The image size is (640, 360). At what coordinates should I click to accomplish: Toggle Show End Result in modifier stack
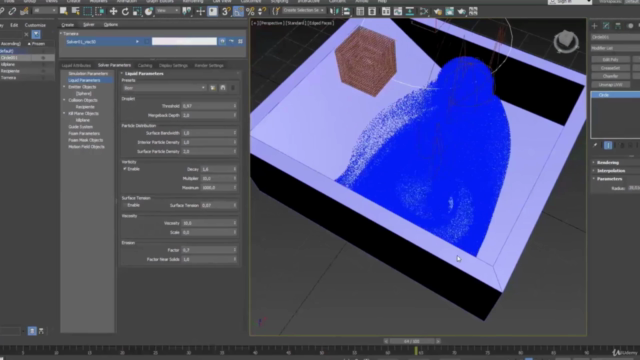pos(608,145)
